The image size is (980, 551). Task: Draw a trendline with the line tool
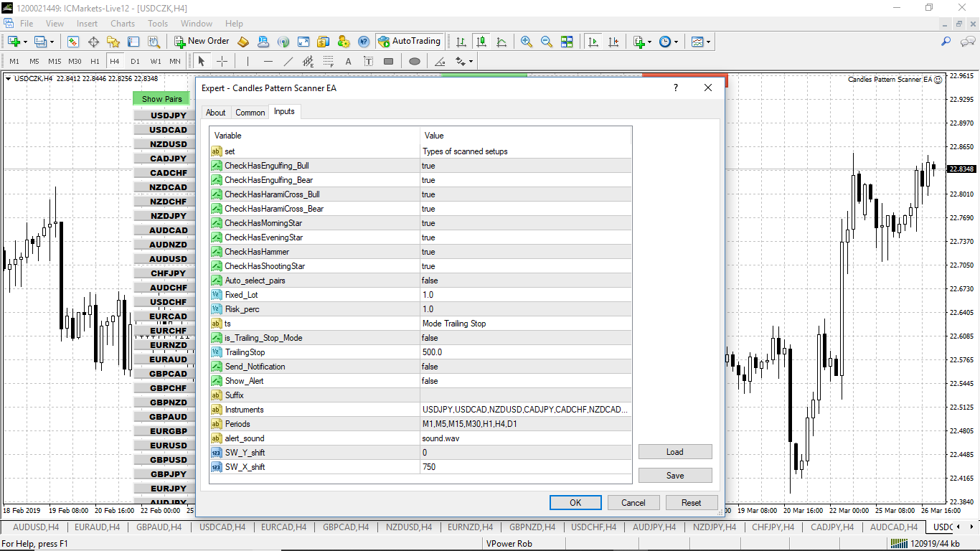[x=288, y=61]
